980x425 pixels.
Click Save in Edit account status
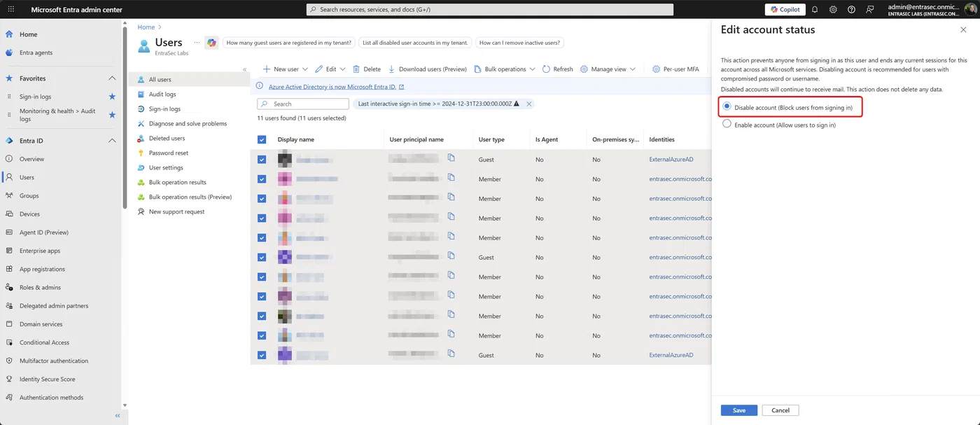(739, 410)
